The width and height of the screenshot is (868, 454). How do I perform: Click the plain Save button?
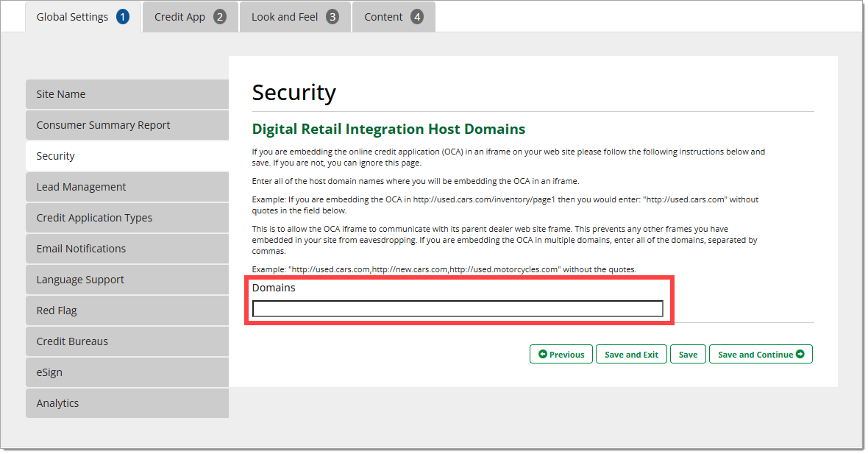[x=688, y=355]
